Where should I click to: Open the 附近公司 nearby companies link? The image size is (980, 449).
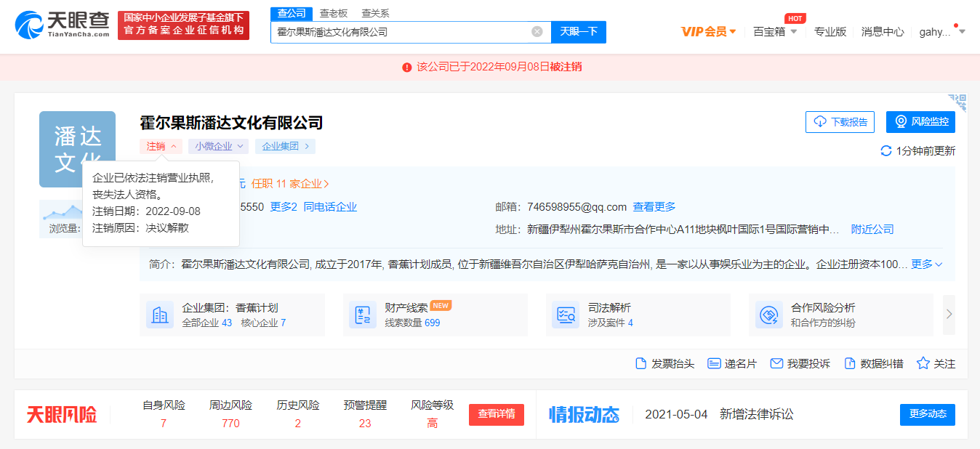(872, 230)
